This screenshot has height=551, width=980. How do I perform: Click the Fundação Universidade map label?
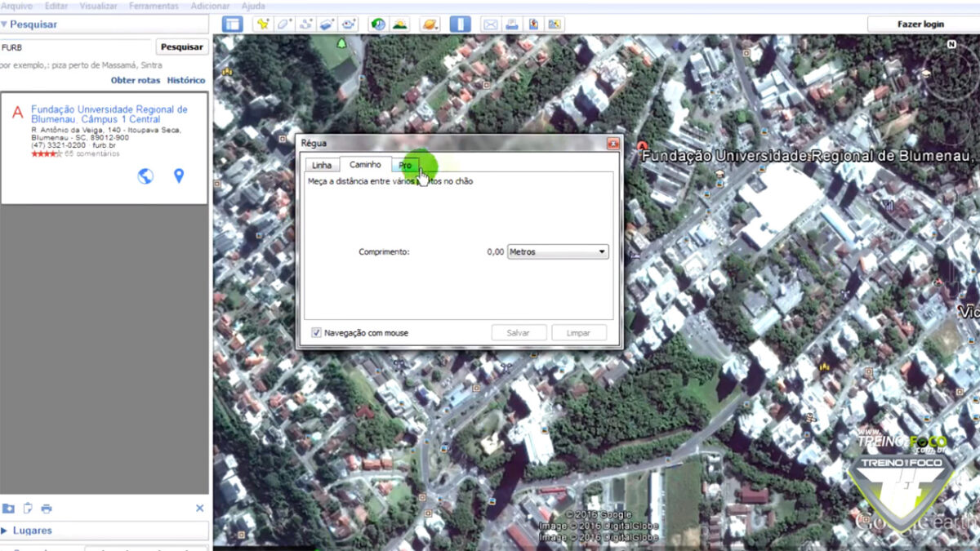[807, 155]
